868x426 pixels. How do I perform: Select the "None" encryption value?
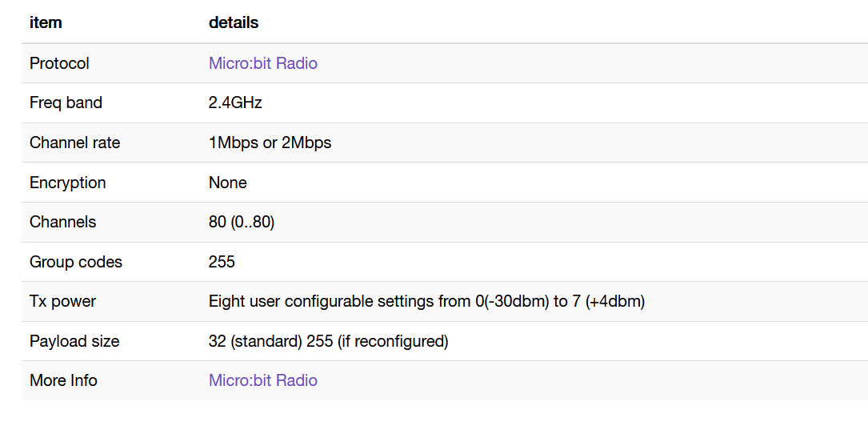point(227,183)
